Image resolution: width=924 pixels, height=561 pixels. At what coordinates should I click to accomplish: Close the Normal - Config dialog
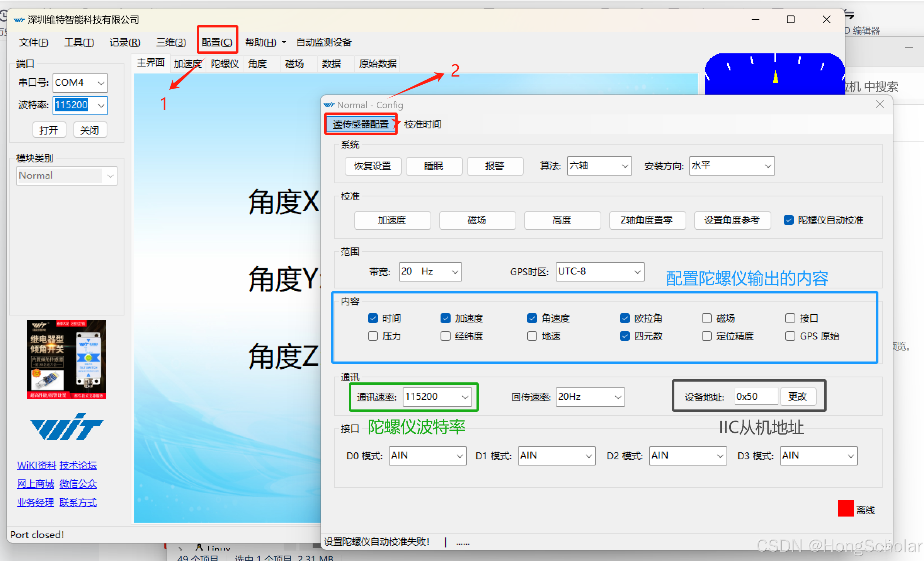click(880, 104)
